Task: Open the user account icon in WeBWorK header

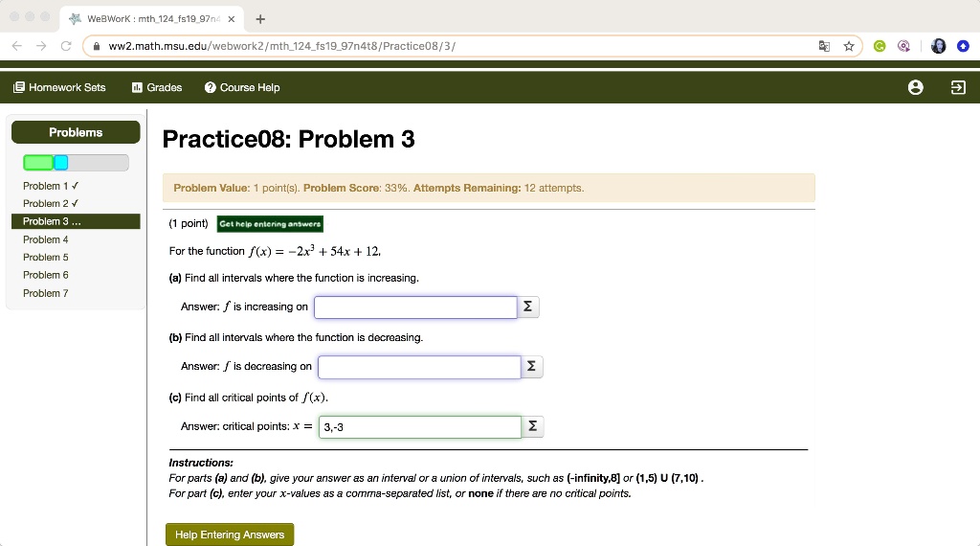Action: (916, 87)
